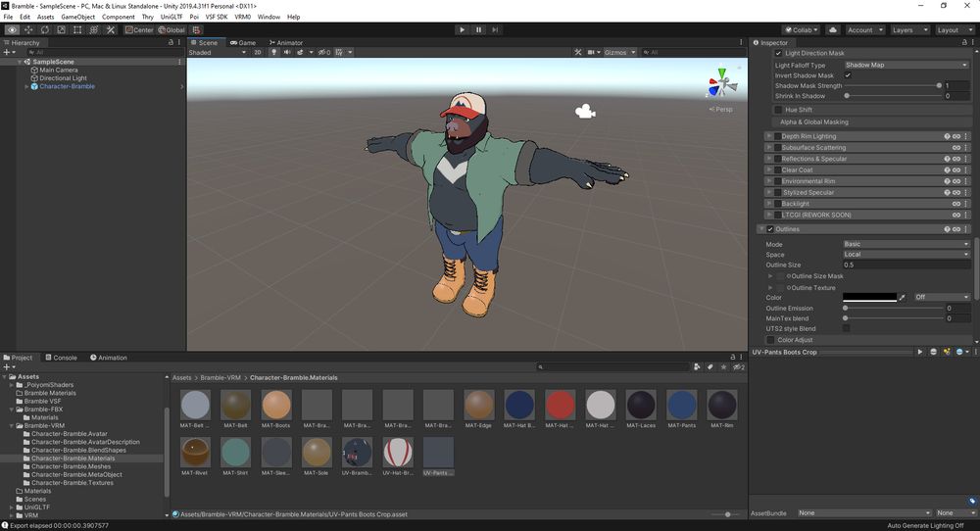
Task: Click the Pause button
Action: point(479,30)
